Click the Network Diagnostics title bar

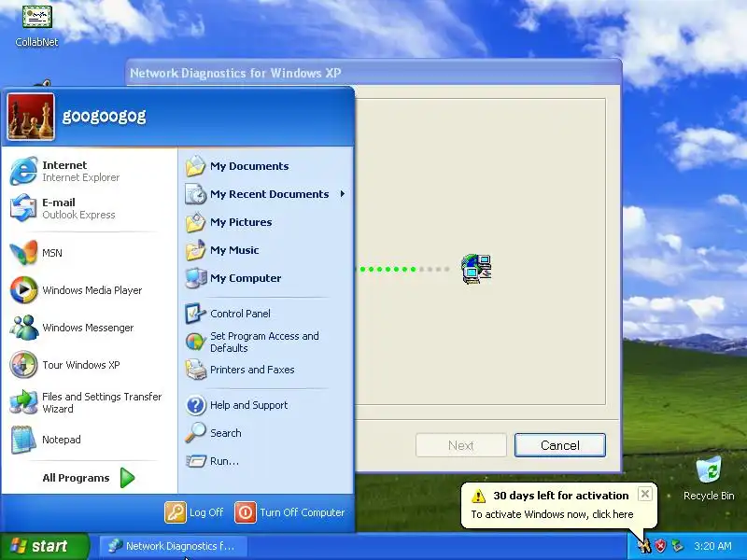374,73
